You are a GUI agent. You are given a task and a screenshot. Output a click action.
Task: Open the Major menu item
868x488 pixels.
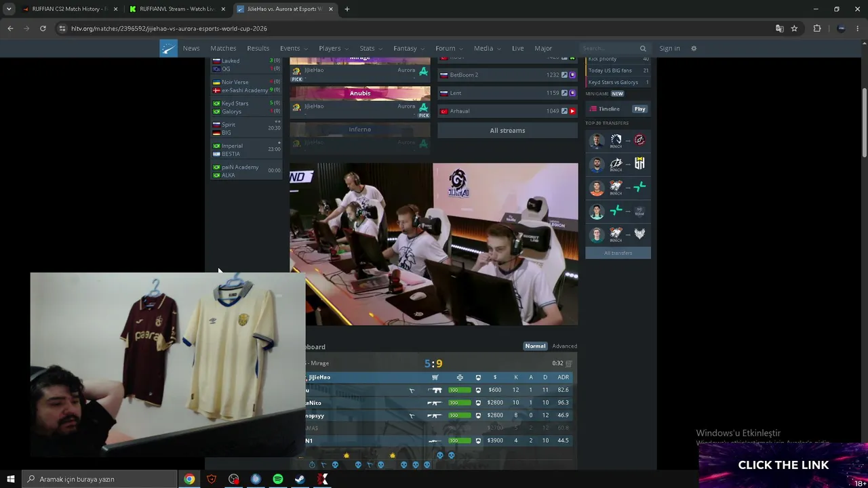(543, 48)
